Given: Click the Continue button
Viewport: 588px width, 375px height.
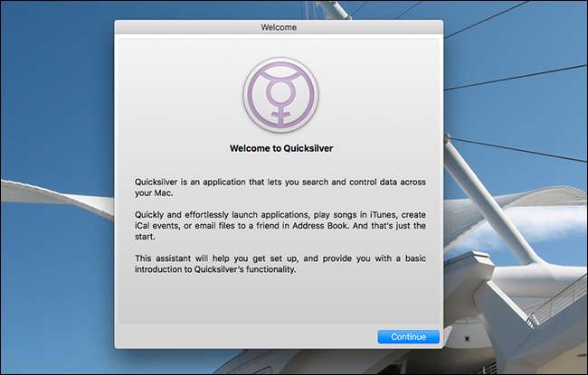Looking at the screenshot, I should [408, 337].
